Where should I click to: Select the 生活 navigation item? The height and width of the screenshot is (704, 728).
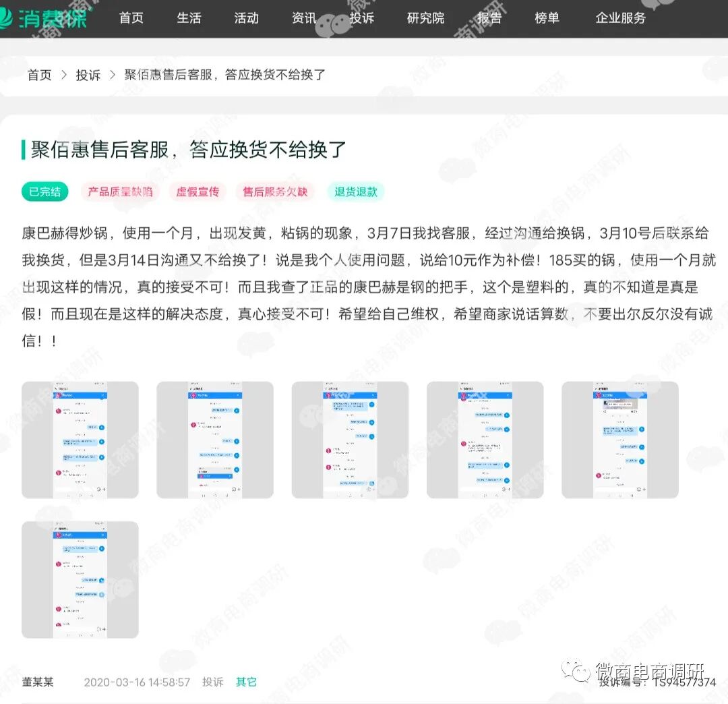189,18
